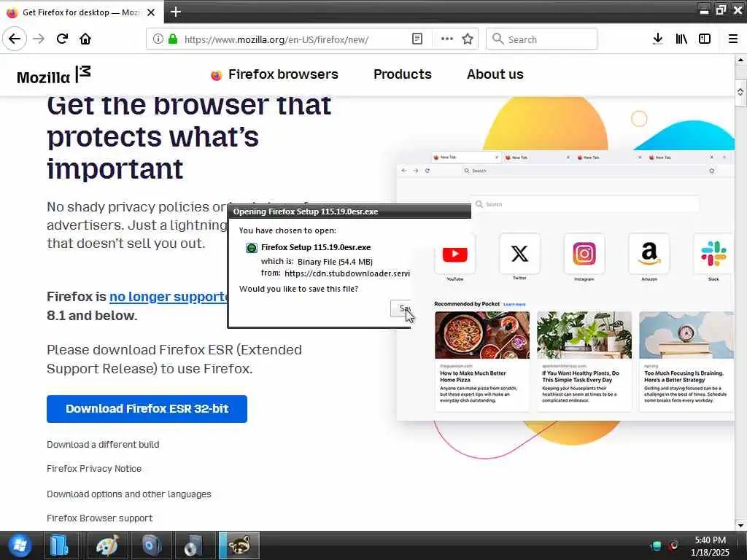Image resolution: width=747 pixels, height=560 pixels.
Task: Open Download a different build link
Action: [x=103, y=444]
